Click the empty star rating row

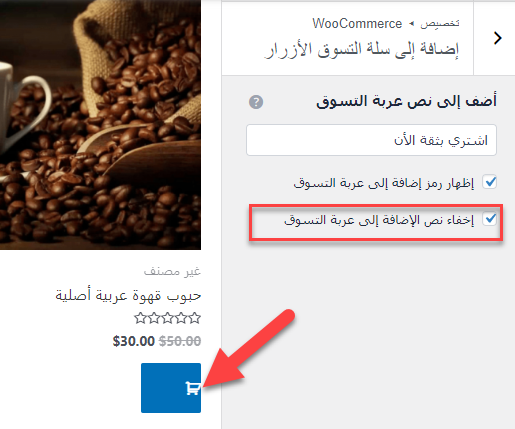pos(167,318)
